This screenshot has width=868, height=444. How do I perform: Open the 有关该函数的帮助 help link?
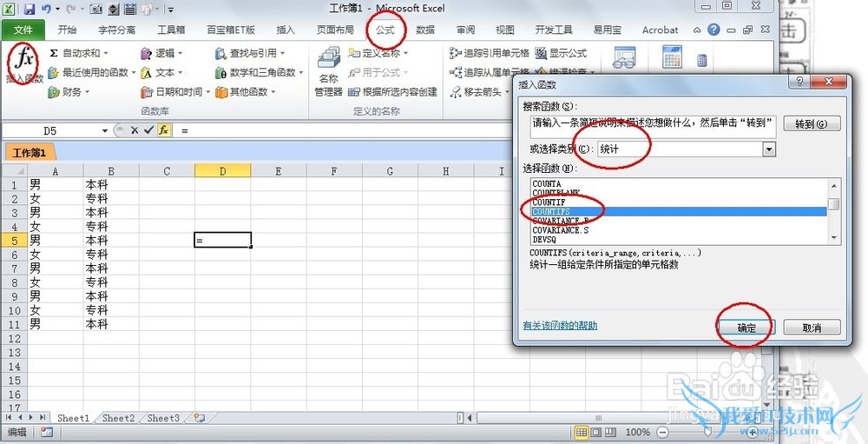560,325
